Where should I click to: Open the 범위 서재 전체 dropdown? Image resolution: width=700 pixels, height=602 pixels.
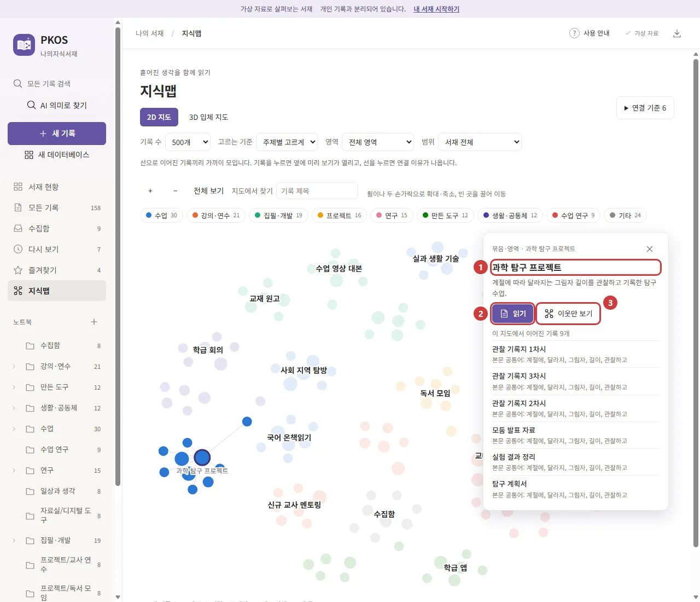click(480, 142)
